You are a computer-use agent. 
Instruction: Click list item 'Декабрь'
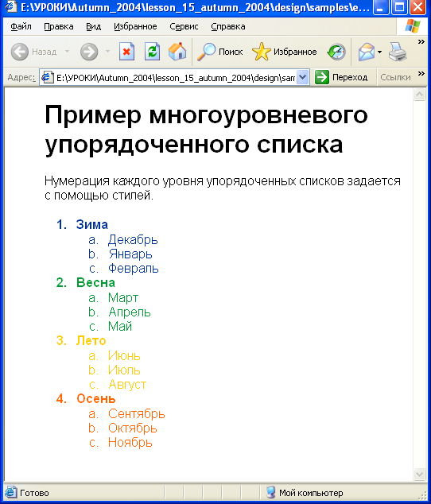[x=133, y=239]
